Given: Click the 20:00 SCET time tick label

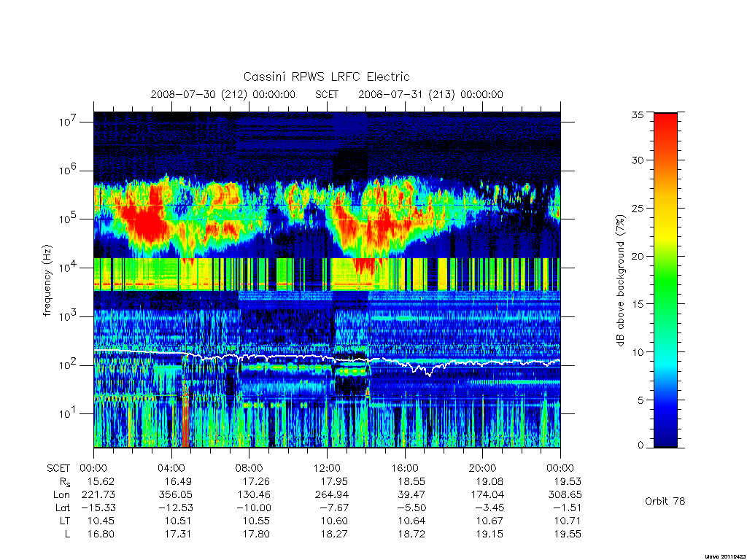Looking at the screenshot, I should (482, 468).
